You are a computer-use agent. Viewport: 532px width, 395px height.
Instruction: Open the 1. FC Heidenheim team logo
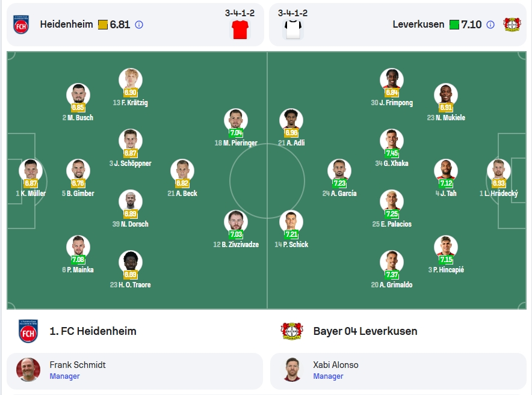pos(28,331)
